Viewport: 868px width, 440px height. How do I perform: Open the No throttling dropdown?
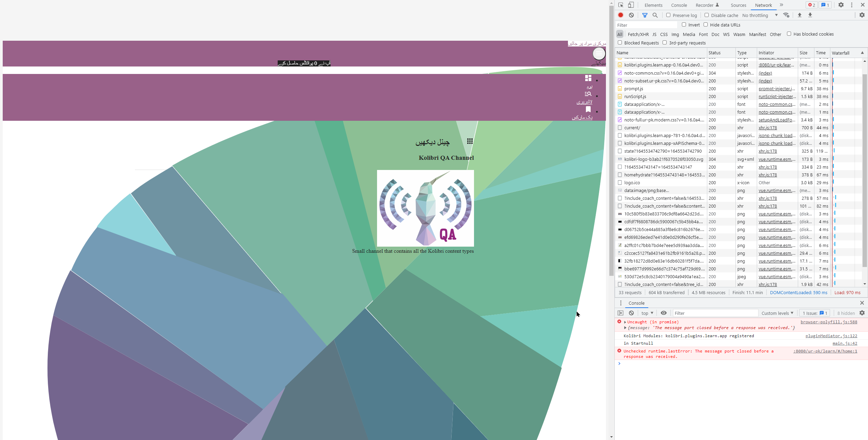click(x=758, y=15)
